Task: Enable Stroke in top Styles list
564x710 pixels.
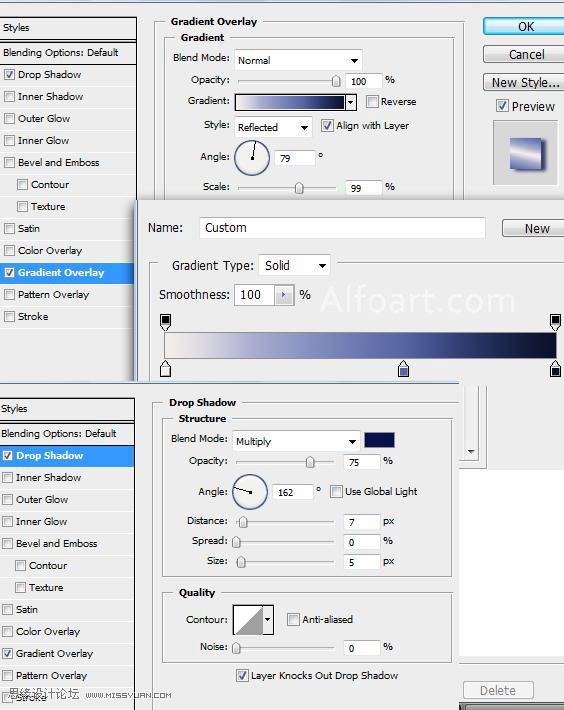Action: 10,316
